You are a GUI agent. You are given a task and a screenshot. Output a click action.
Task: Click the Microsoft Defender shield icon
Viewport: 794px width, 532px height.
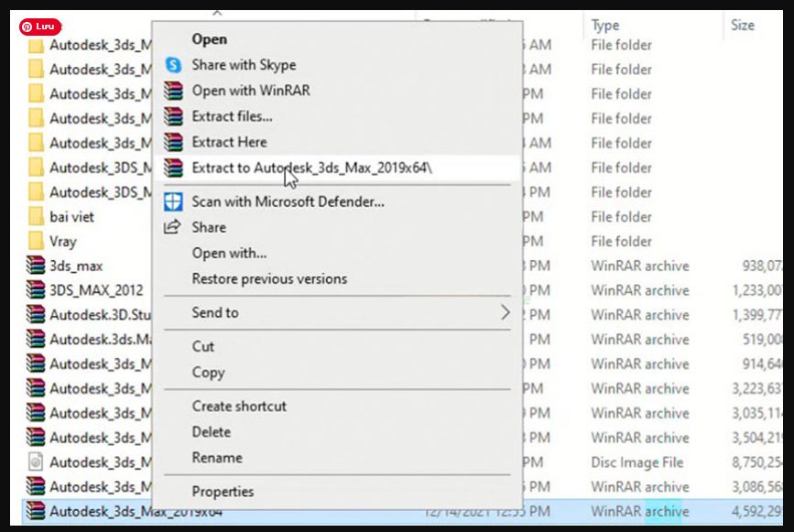[173, 201]
